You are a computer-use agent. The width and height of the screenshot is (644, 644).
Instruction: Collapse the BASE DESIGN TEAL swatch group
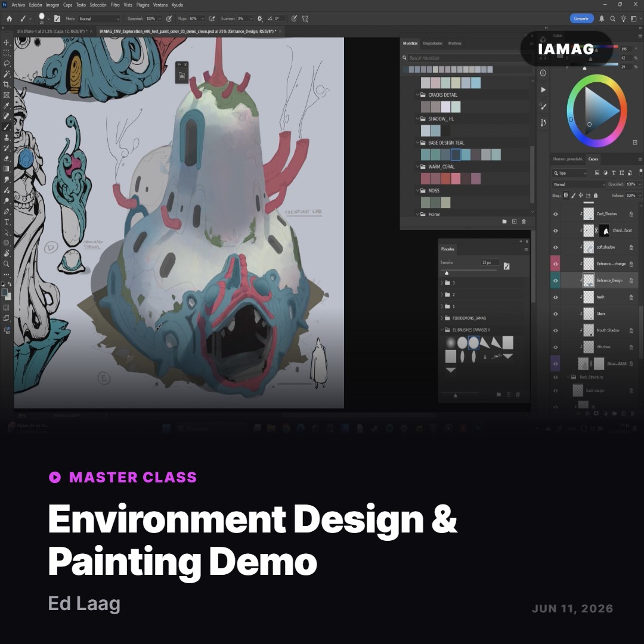coord(417,143)
